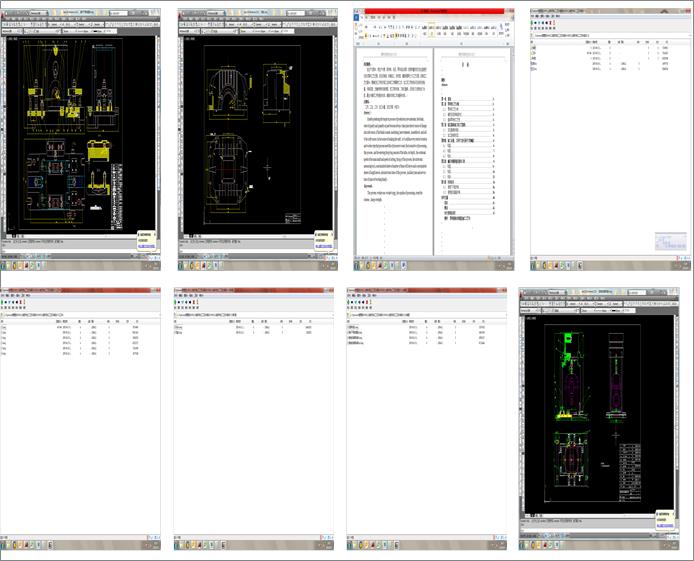694x561 pixels.
Task: Click the parts list table in the yellow-assembly drawing
Action: pos(117,196)
